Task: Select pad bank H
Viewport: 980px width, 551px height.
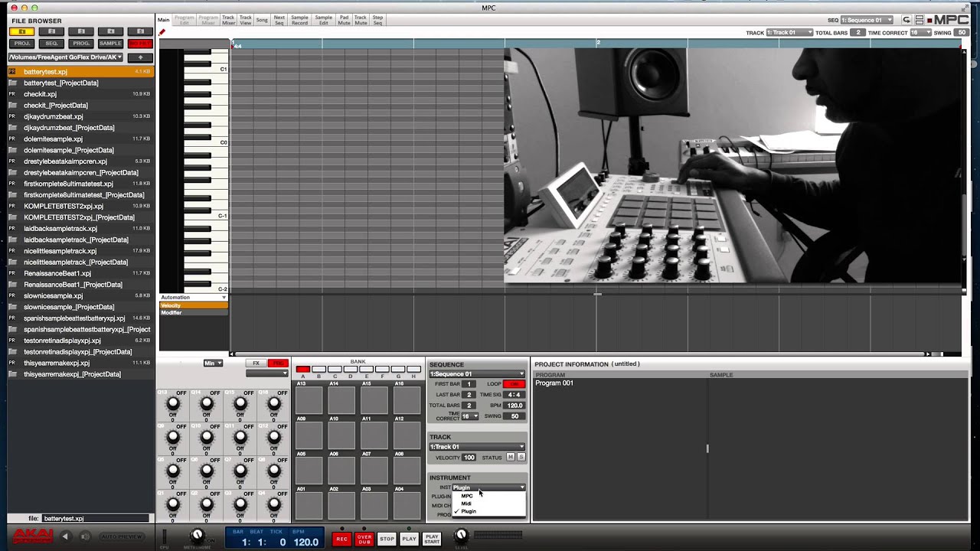Action: [414, 370]
